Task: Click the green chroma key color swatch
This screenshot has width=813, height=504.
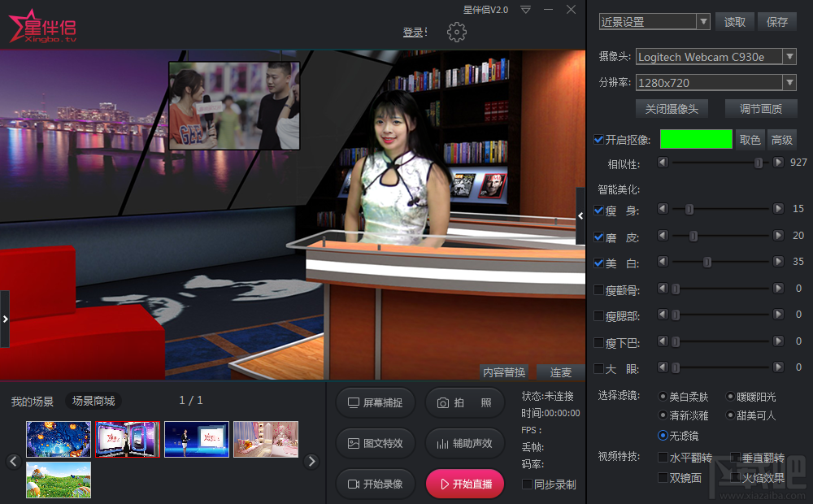Action: tap(696, 139)
